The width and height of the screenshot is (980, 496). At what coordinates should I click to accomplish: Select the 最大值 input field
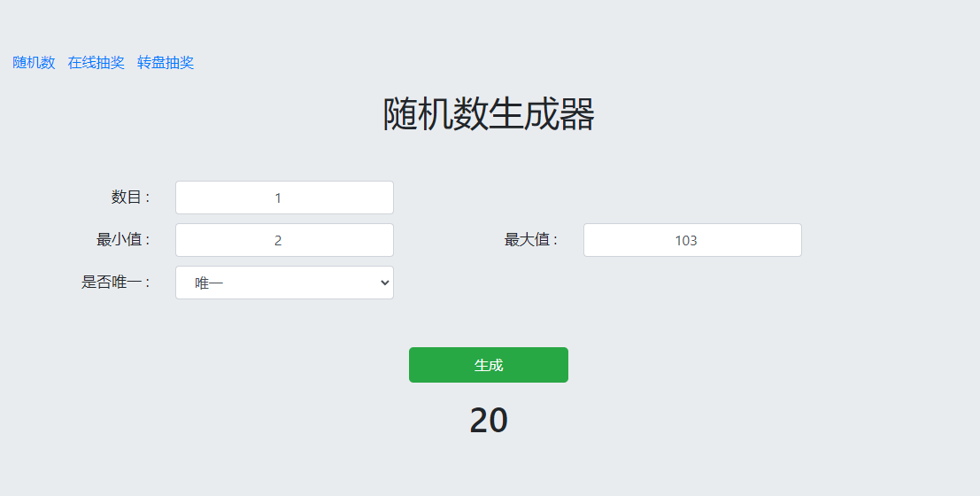click(692, 240)
